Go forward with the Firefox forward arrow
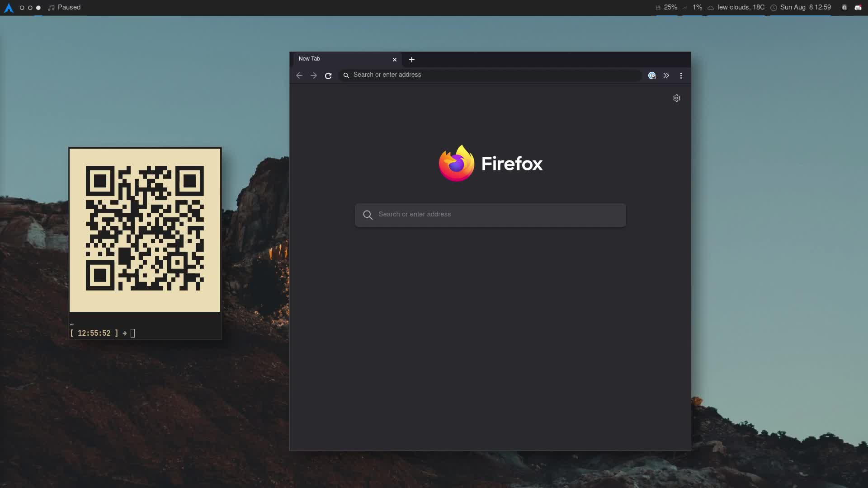This screenshot has width=868, height=488. tap(314, 75)
